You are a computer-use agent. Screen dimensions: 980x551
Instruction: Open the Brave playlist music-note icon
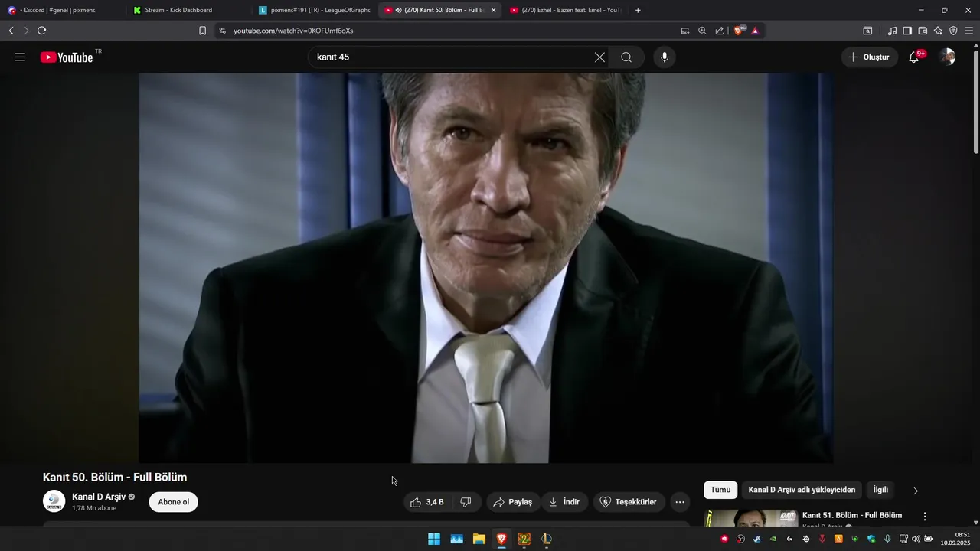pyautogui.click(x=892, y=31)
